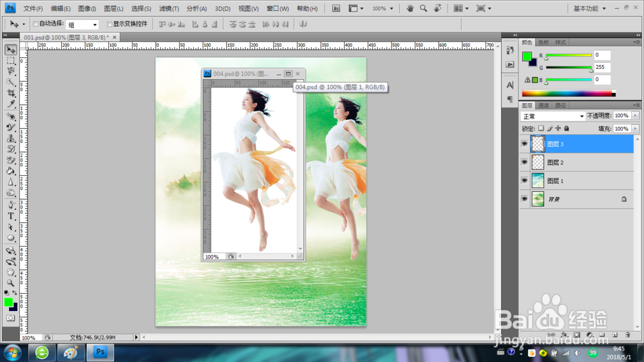Enable the auto-select checkbox

35,24
